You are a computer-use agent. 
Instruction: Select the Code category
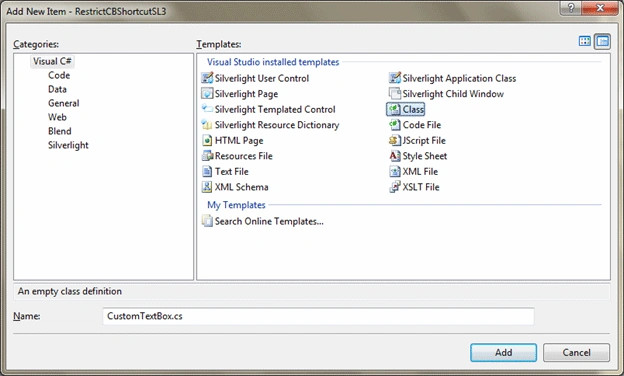(x=59, y=75)
